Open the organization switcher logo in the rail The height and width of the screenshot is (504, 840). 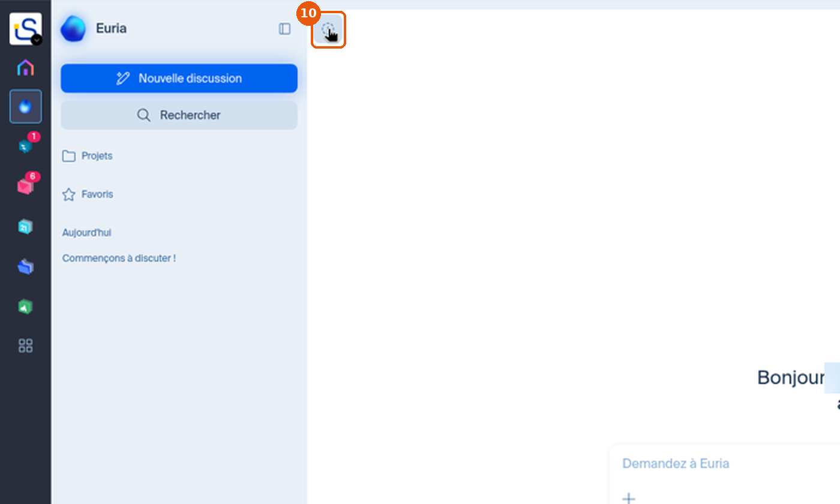coord(25,29)
